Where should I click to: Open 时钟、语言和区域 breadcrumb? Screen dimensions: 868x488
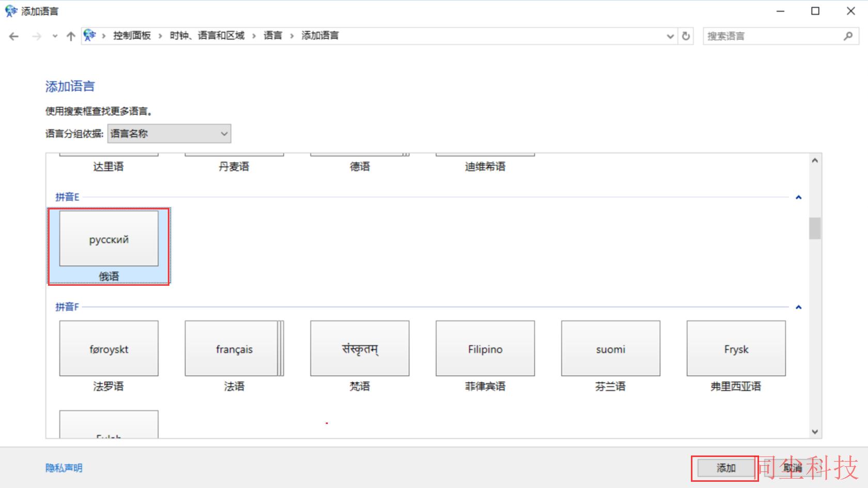point(207,36)
